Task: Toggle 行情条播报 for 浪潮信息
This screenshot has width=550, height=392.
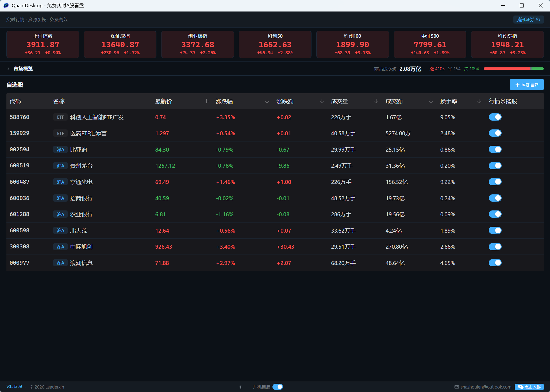Action: (495, 263)
